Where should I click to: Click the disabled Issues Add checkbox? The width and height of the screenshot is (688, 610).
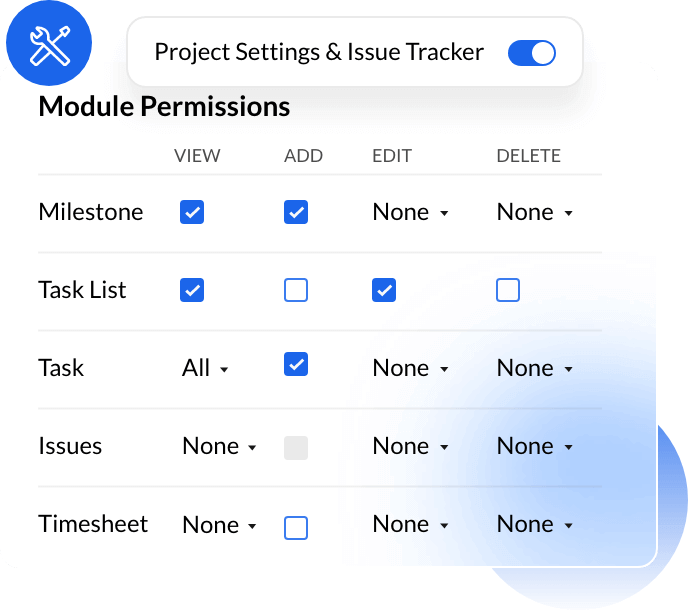pyautogui.click(x=296, y=447)
